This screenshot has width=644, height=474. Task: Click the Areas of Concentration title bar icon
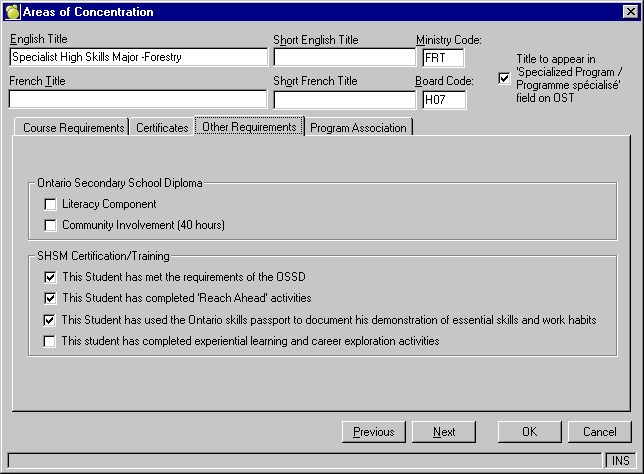point(12,12)
